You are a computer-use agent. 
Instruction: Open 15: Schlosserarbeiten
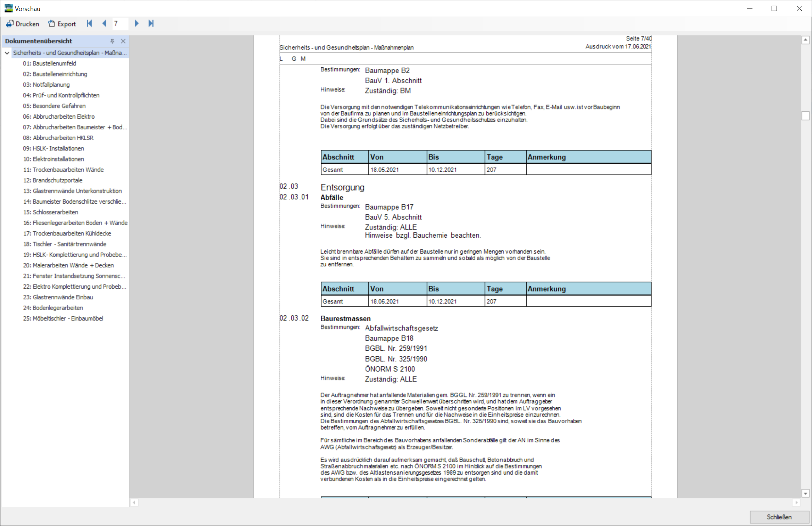(x=51, y=212)
